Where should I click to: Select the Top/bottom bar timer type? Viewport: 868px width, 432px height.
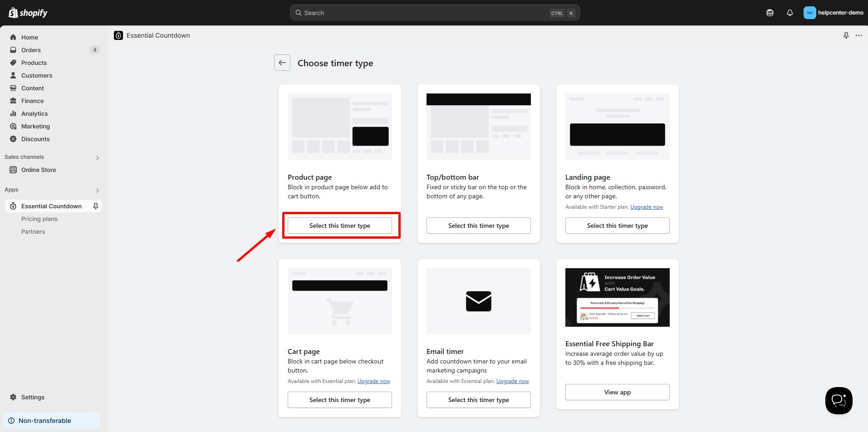coord(478,226)
